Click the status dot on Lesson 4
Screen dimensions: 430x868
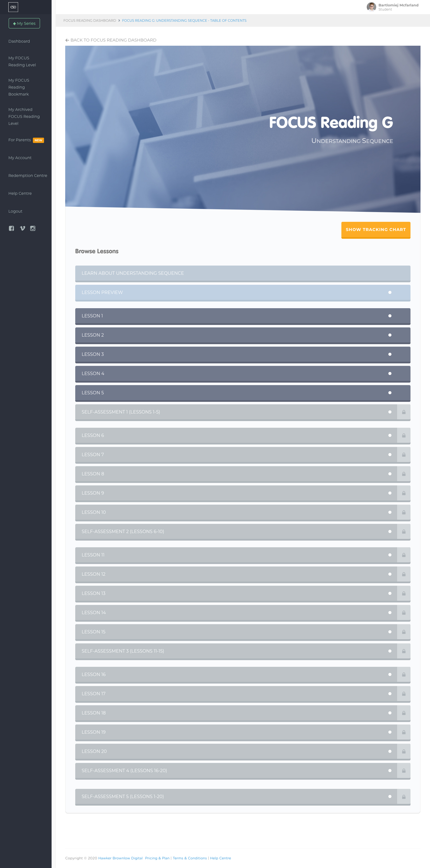click(390, 373)
